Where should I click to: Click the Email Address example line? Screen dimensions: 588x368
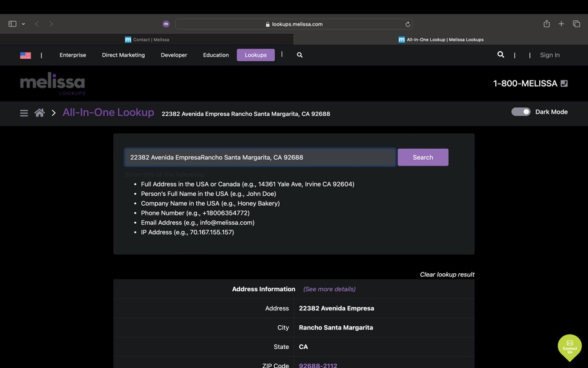(197, 222)
